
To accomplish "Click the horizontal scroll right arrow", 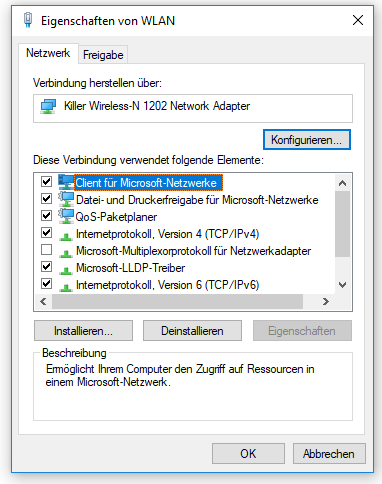I will (326, 302).
